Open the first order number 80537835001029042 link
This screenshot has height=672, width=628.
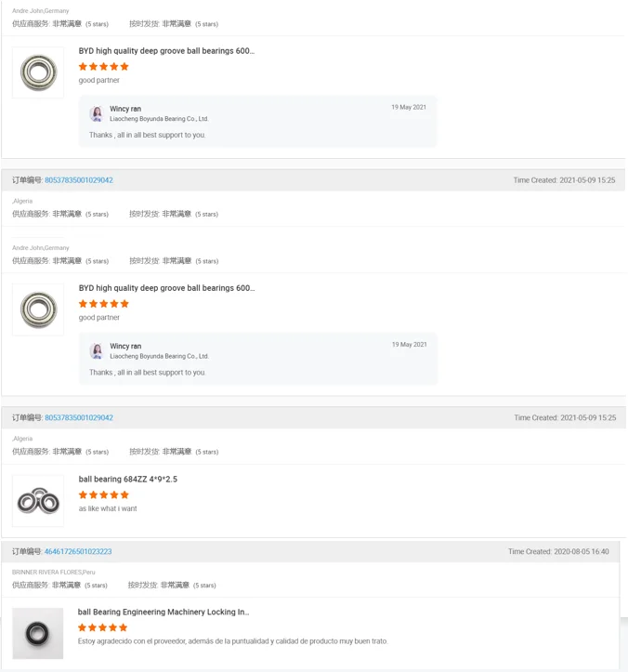coord(79,180)
